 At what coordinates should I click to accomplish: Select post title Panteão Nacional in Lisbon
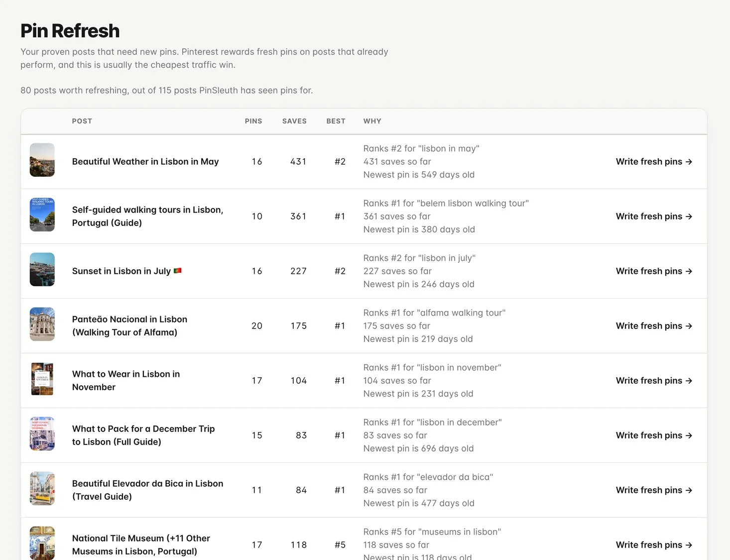(129, 326)
